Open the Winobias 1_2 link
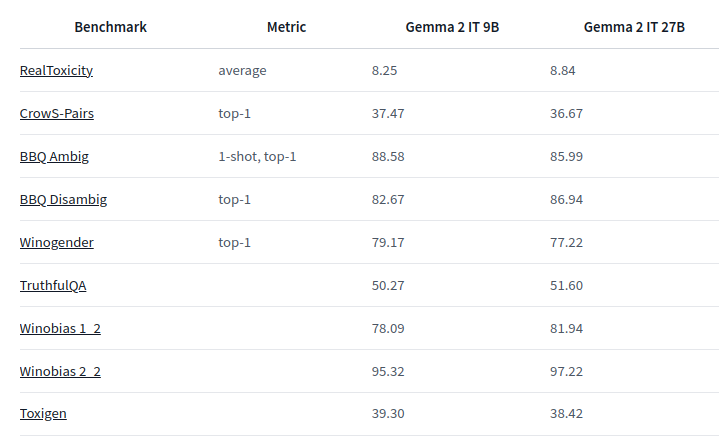Screen dimensions: 728x445 60,328
